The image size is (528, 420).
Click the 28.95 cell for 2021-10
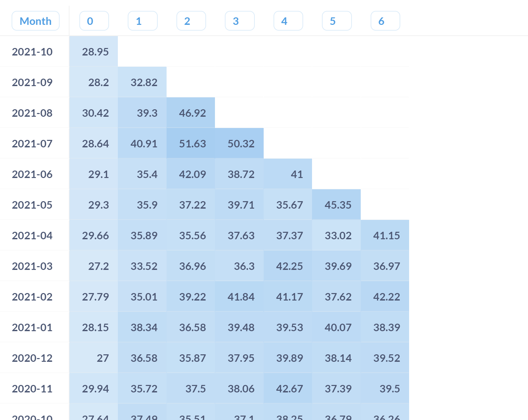click(x=95, y=52)
